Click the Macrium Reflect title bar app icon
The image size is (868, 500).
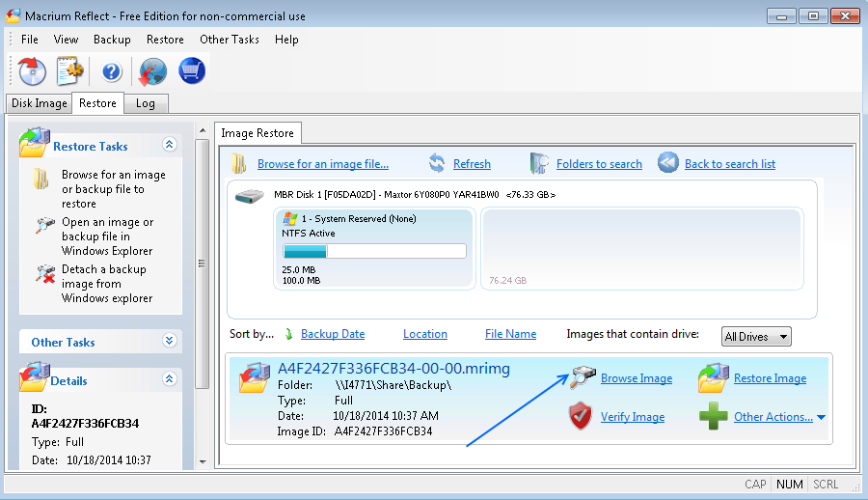click(14, 15)
